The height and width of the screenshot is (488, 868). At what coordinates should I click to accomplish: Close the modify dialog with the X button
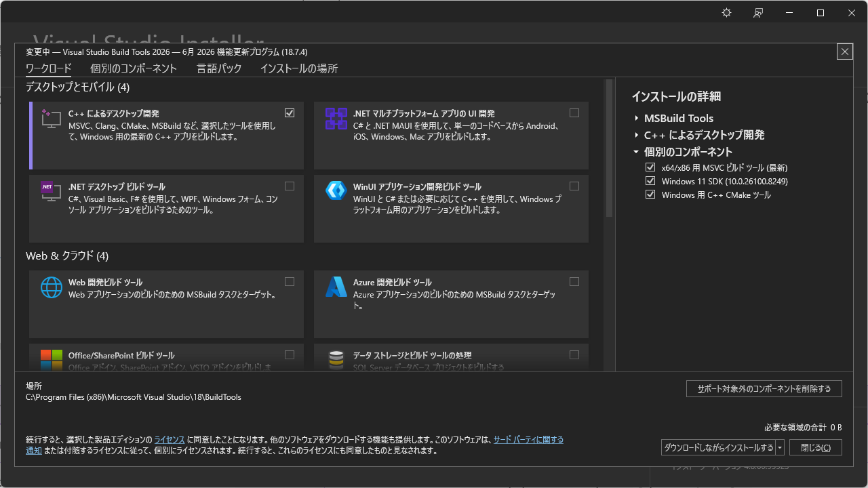[844, 52]
